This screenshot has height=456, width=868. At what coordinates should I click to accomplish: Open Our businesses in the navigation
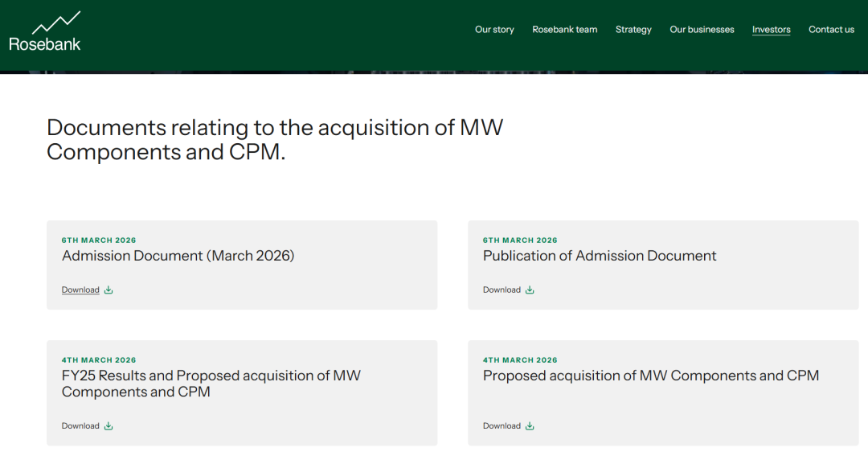point(702,30)
